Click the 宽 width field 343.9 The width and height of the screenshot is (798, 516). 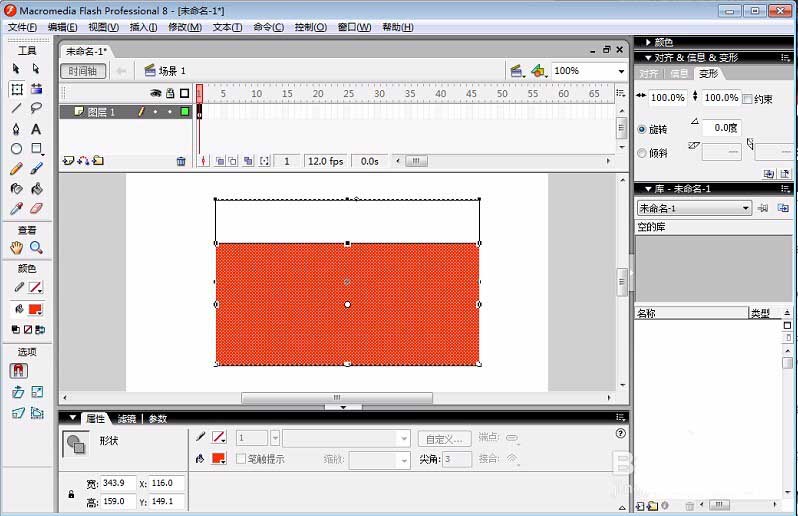(x=118, y=483)
